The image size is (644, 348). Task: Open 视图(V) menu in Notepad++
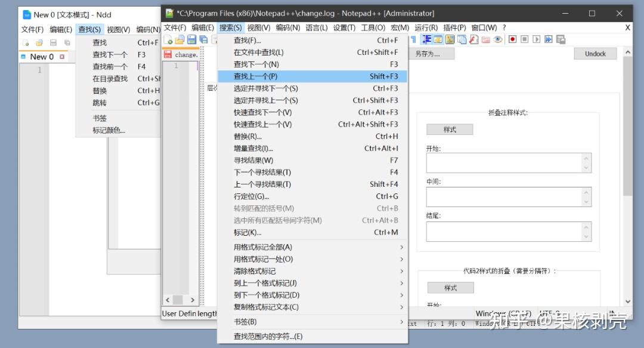(259, 27)
